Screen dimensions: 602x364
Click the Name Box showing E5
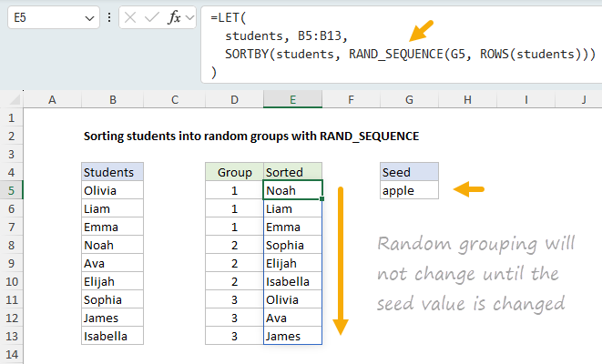[x=54, y=17]
